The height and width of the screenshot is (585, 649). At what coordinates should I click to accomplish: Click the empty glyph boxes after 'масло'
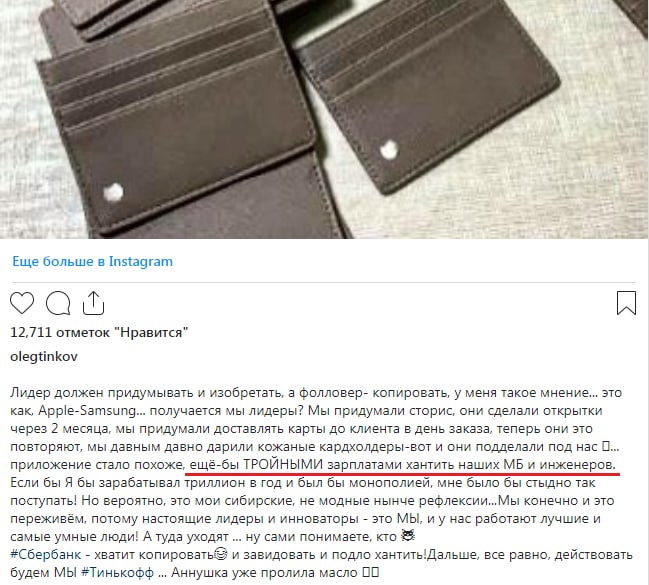[370, 573]
